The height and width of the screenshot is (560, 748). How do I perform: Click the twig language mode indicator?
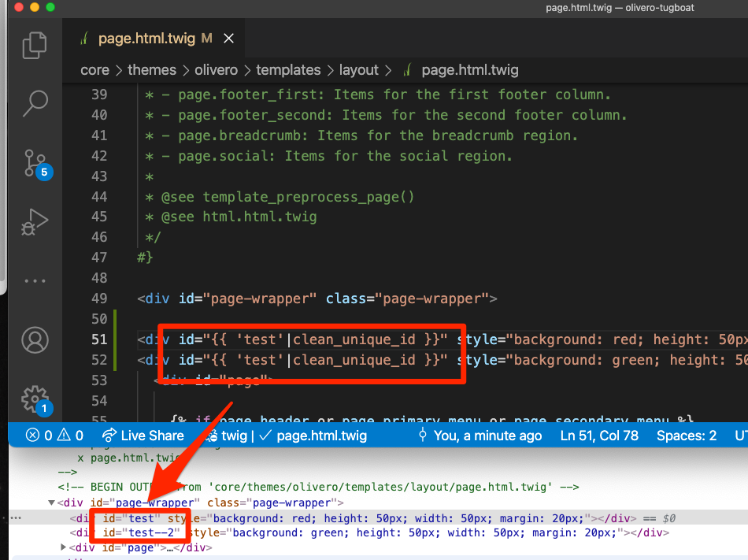tap(232, 435)
